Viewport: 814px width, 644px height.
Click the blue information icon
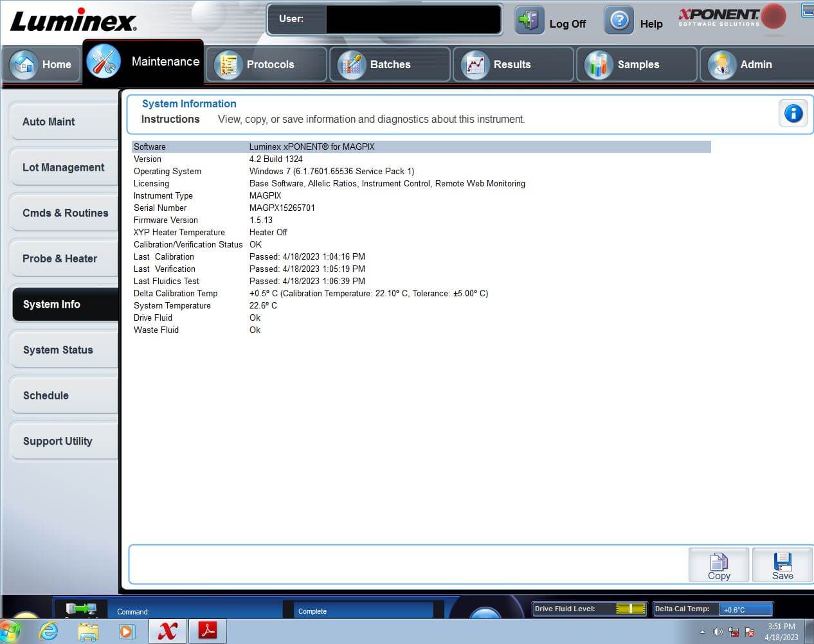tap(793, 114)
